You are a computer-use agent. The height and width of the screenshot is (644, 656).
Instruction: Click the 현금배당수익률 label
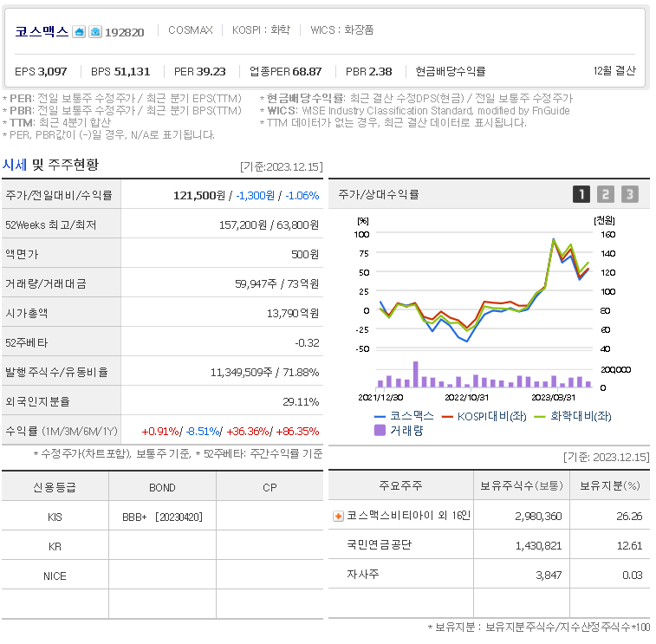450,72
